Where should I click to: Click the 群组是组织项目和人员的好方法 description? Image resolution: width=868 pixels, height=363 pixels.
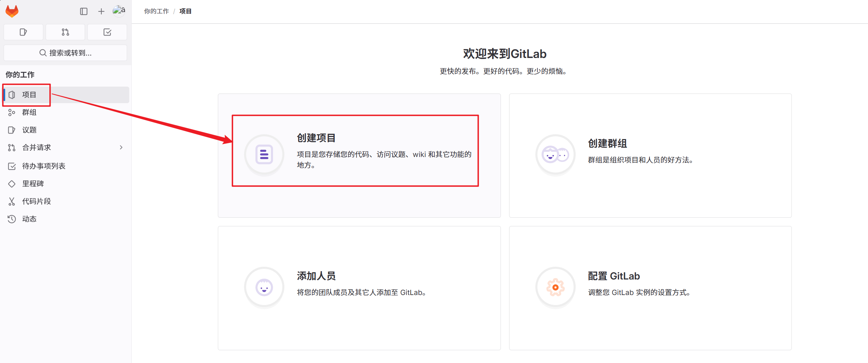[640, 160]
